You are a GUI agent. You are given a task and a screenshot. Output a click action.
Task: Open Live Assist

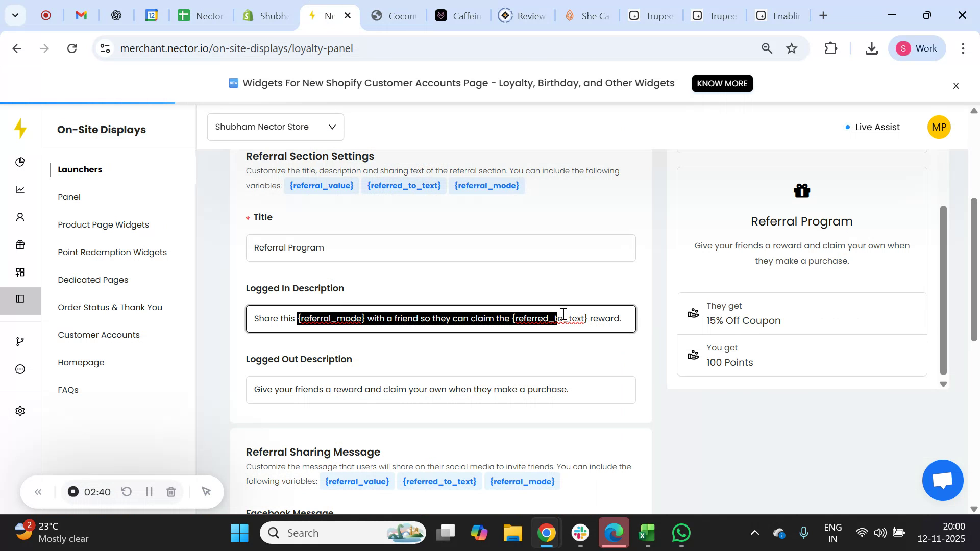tap(876, 127)
